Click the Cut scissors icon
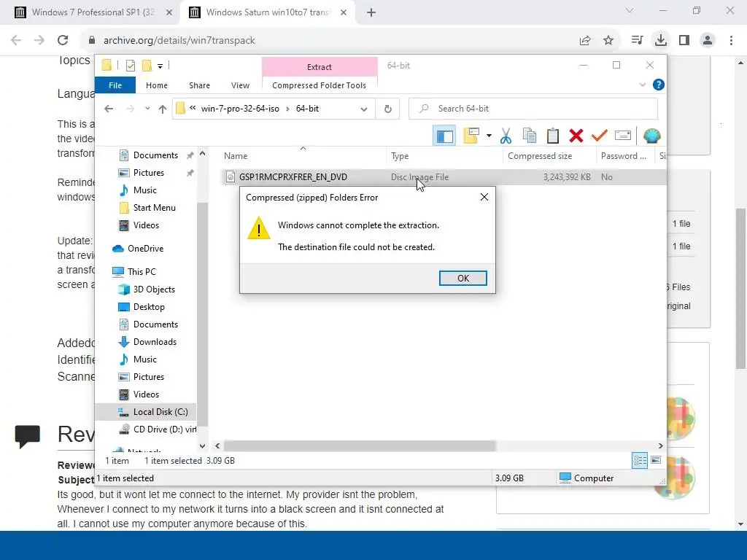The height and width of the screenshot is (560, 747). pyautogui.click(x=506, y=136)
